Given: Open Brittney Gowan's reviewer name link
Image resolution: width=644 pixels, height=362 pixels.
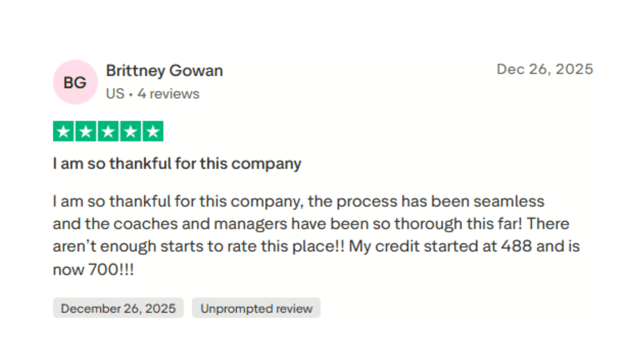Looking at the screenshot, I should (164, 70).
